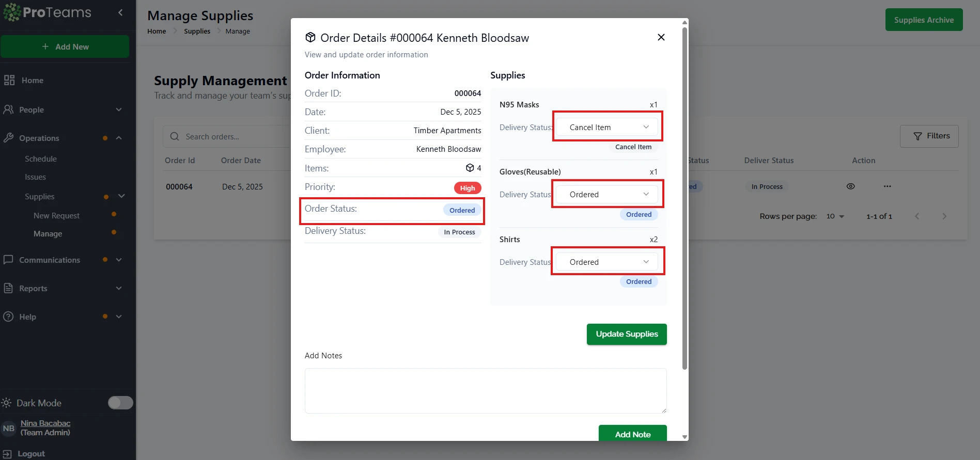Click the Filters funnel button
980x460 pixels.
[929, 136]
